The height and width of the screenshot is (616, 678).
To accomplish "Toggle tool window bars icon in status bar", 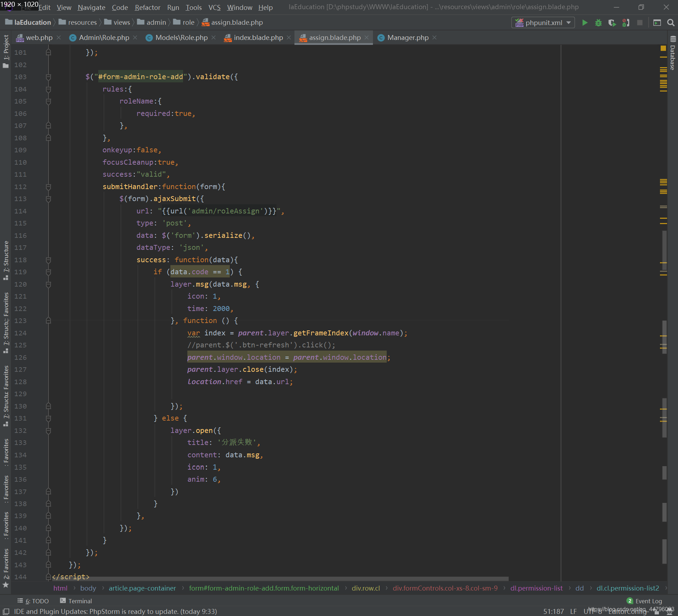I will tap(6, 611).
